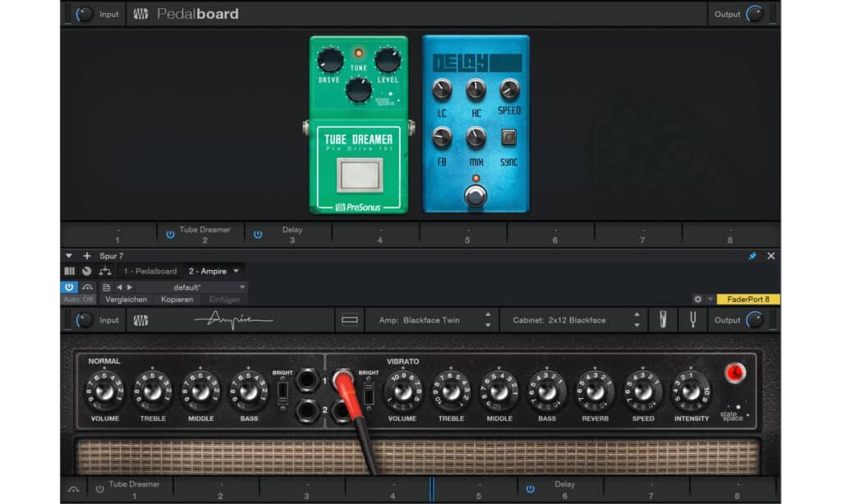Load the previous preset arrow

tap(119, 287)
